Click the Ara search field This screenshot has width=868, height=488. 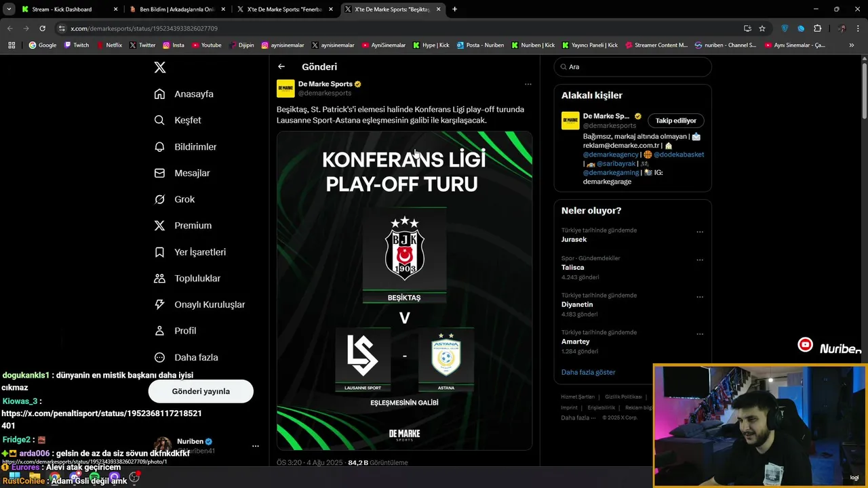click(x=633, y=66)
